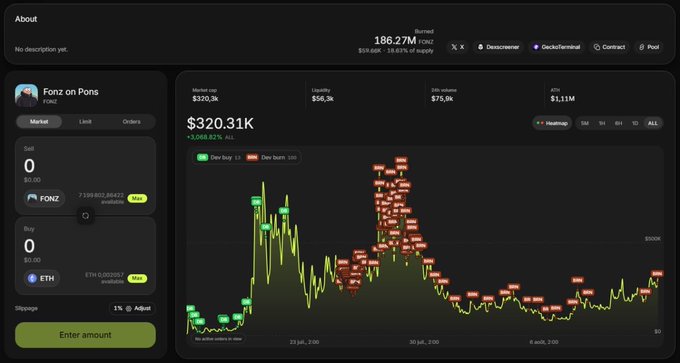The width and height of the screenshot is (680, 363).
Task: Toggle the Dev buy legend filter
Action: [219, 157]
